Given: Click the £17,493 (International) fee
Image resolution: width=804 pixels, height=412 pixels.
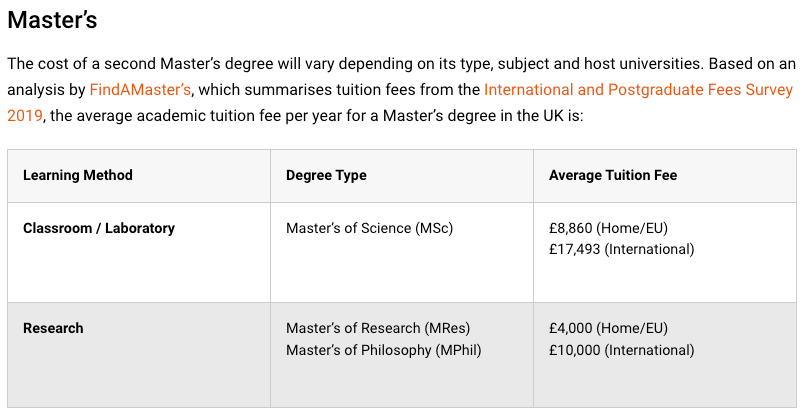Looking at the screenshot, I should click(x=621, y=250).
